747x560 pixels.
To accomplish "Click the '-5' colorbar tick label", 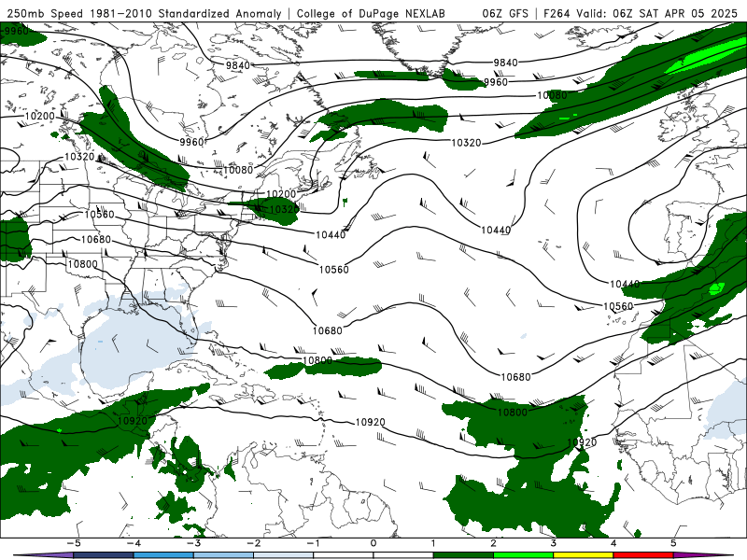I will coord(73,543).
